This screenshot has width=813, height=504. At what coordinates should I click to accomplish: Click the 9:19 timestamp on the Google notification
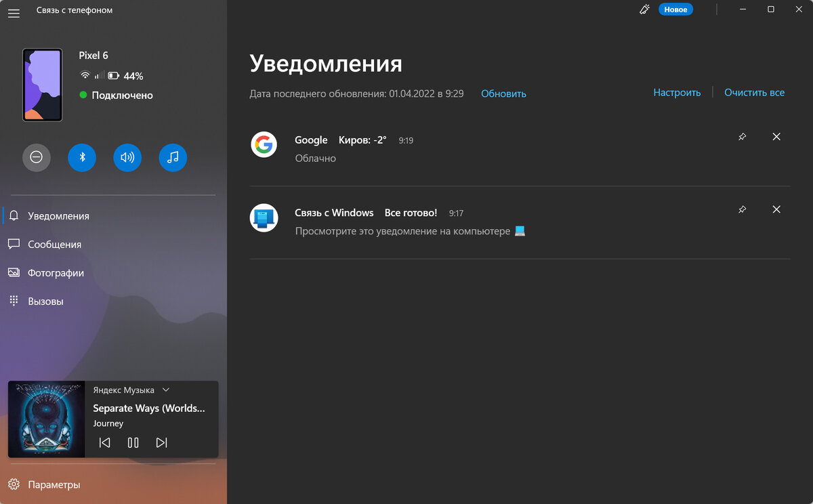(x=406, y=141)
